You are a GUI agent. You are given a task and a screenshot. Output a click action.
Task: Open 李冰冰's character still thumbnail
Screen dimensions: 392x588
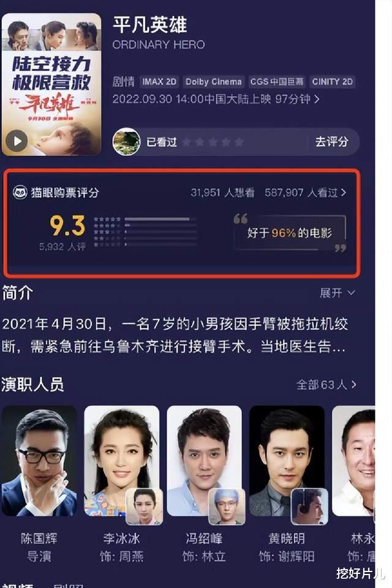[144, 506]
